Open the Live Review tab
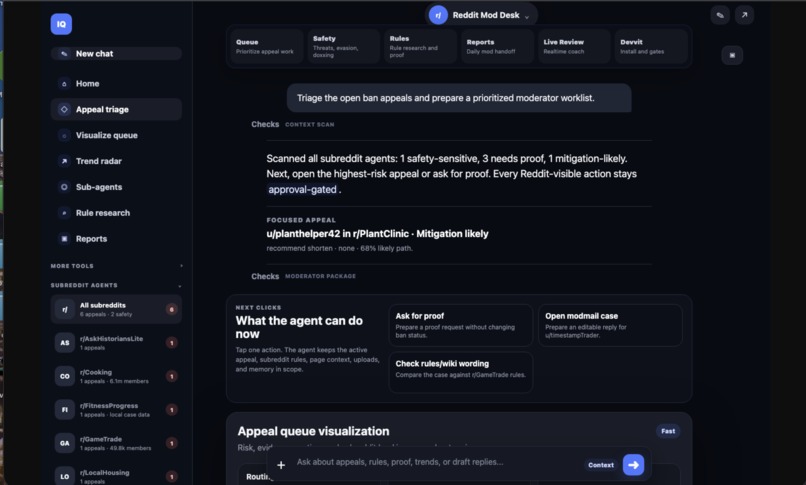Screen dimensions: 806x485 click(574, 46)
